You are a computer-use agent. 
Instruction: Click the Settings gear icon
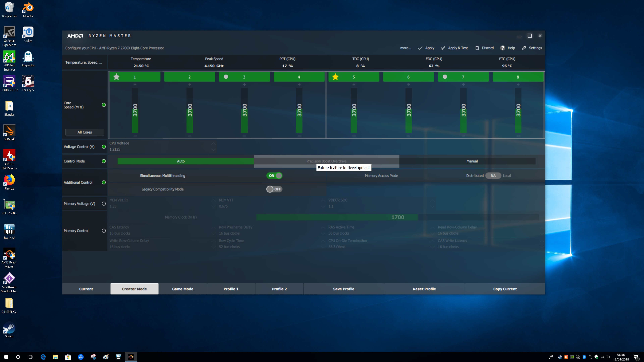pyautogui.click(x=524, y=48)
